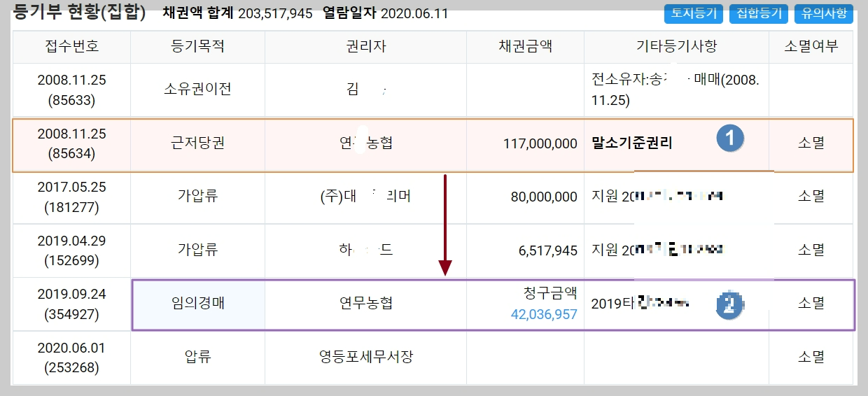
Task: Click 가압류 in the 2017.05.25 row
Action: click(197, 197)
